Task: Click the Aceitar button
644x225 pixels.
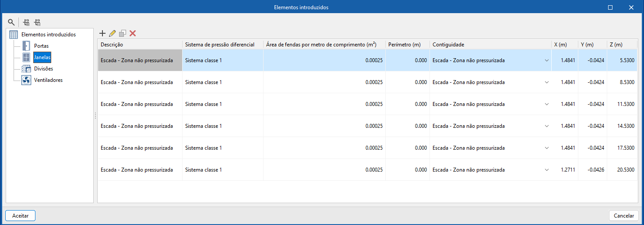Action: pos(20,216)
